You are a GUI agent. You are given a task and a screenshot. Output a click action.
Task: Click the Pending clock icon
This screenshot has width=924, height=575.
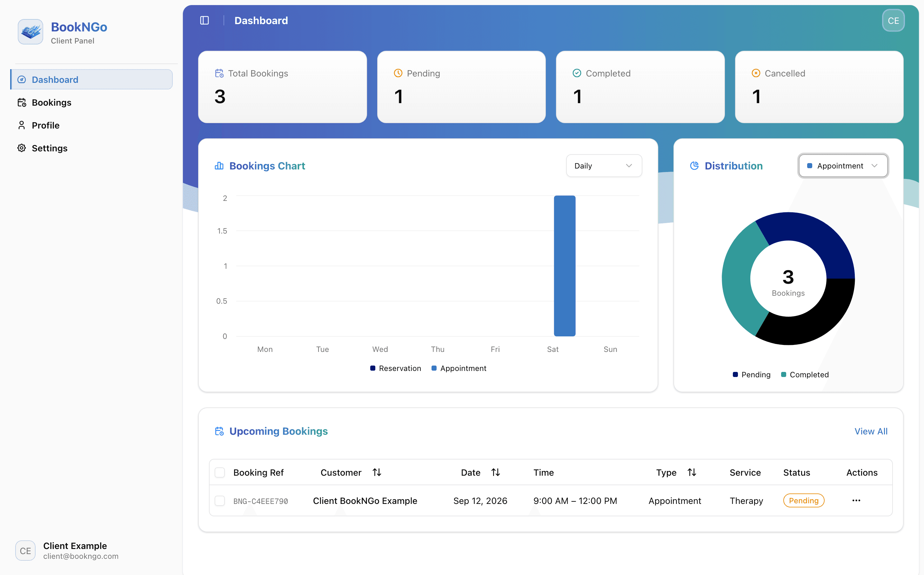click(x=398, y=73)
